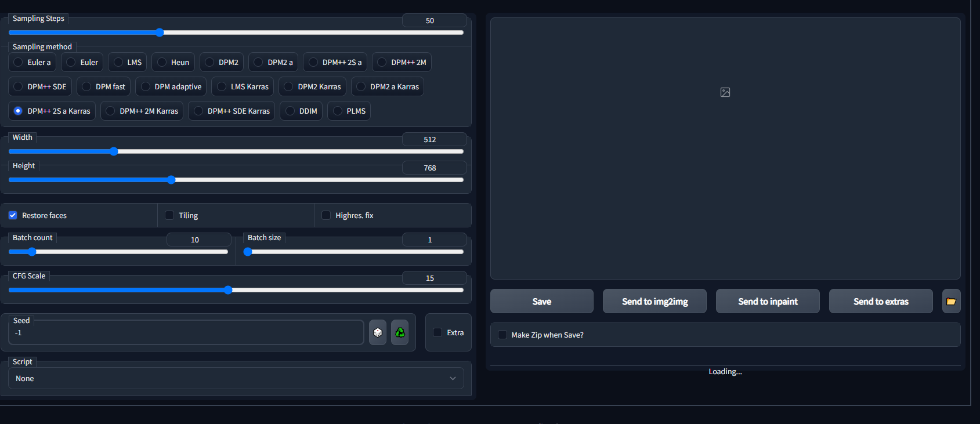Screen dimensions: 980x424
Task: Click the Sampling Steps value field 50
Action: point(435,20)
